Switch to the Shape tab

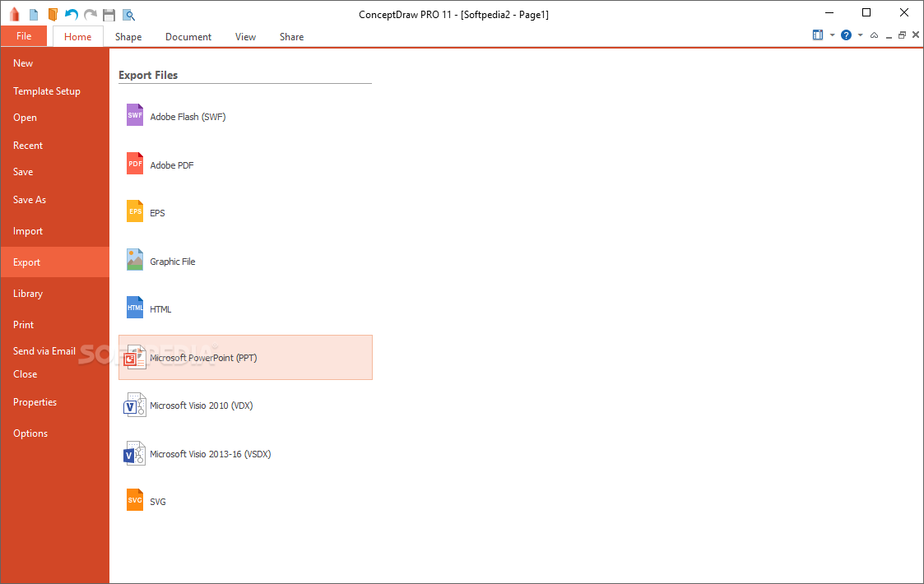128,36
